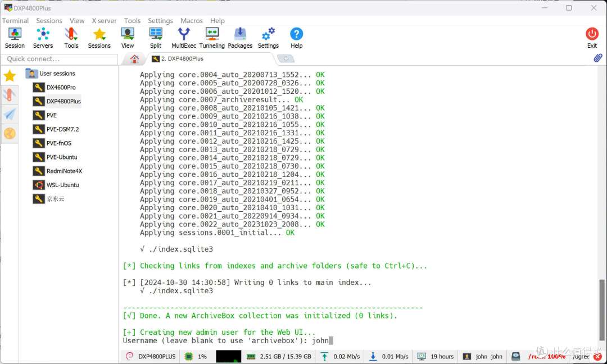Select the PVE-DSM7.2 session
The height and width of the screenshot is (364, 607).
62,129
